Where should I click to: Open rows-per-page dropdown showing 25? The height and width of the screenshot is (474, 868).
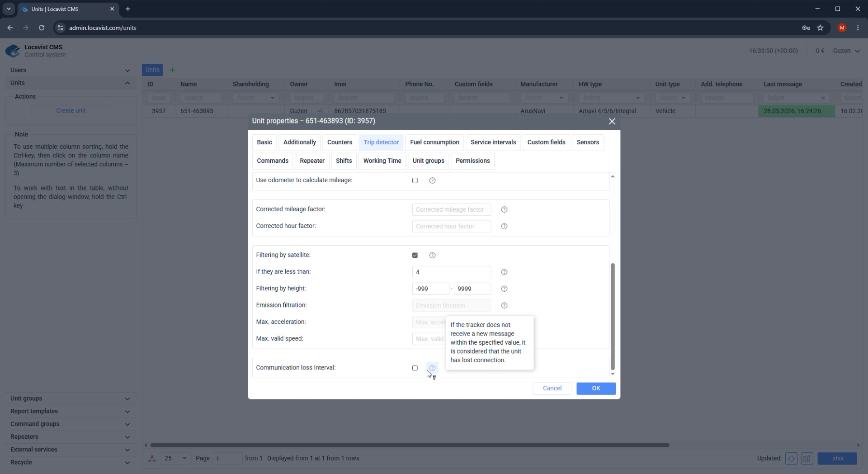(x=175, y=458)
